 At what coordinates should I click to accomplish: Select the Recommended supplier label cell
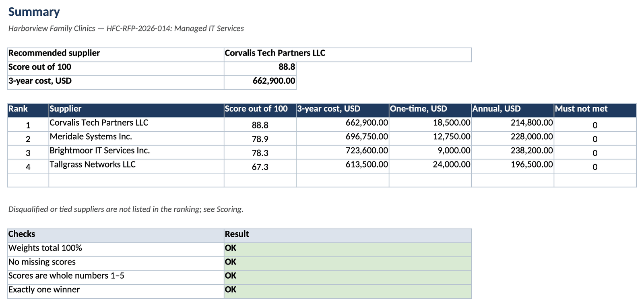point(116,55)
